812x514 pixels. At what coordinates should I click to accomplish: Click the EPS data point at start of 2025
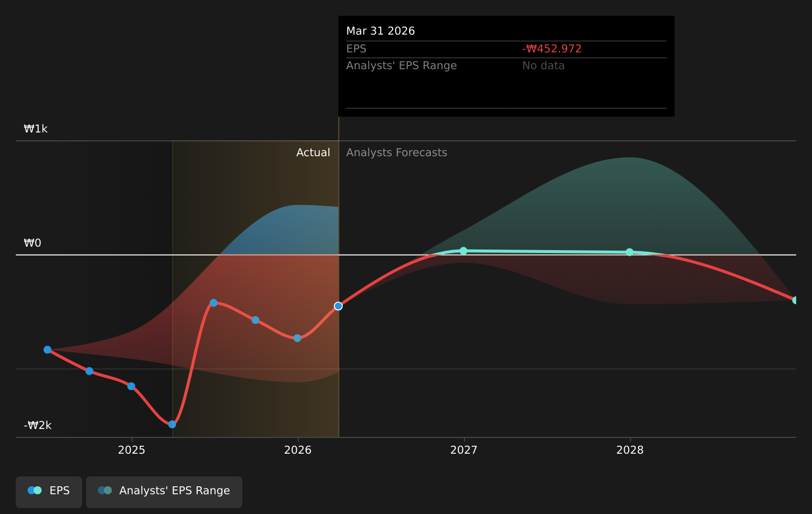131,386
